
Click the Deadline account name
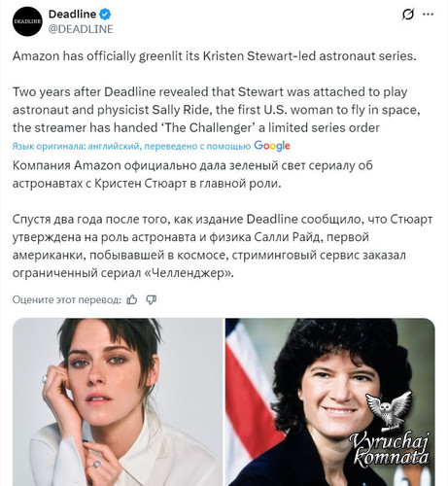coord(72,15)
